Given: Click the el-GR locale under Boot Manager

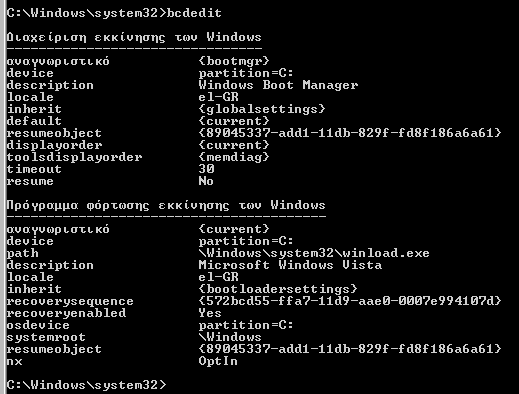Looking at the screenshot, I should (x=219, y=97).
